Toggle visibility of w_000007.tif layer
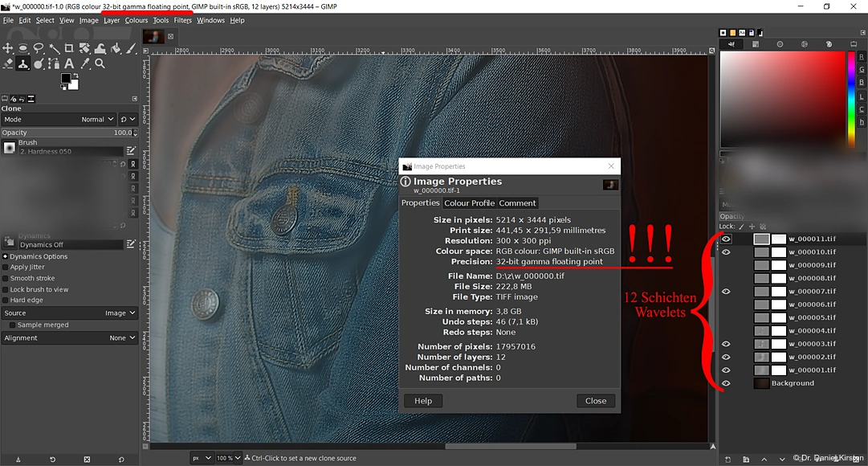Viewport: 868px width, 466px height. [726, 292]
